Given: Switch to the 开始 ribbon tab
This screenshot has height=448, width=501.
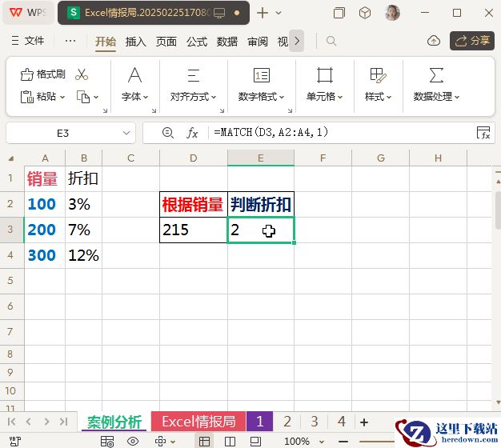Looking at the screenshot, I should 106,42.
